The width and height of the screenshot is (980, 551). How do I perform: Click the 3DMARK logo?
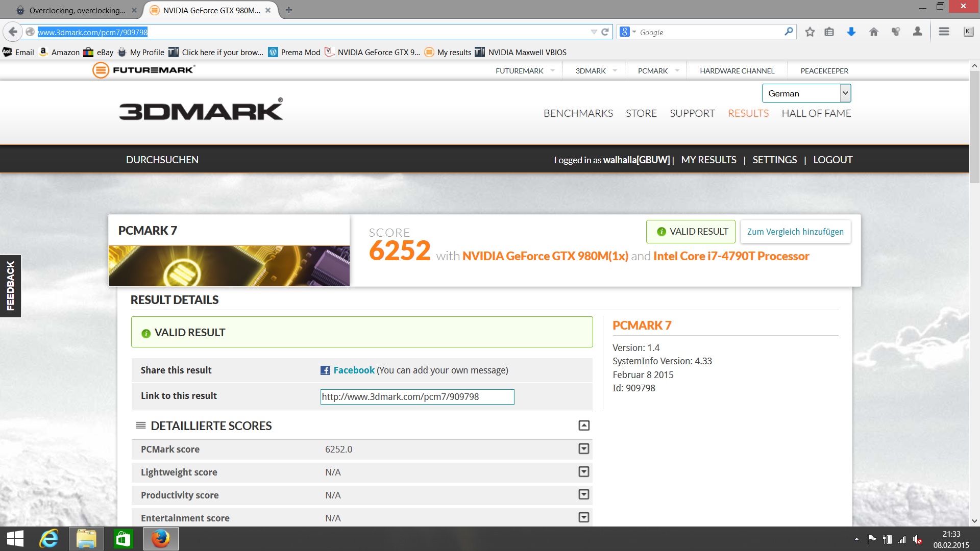pyautogui.click(x=201, y=109)
